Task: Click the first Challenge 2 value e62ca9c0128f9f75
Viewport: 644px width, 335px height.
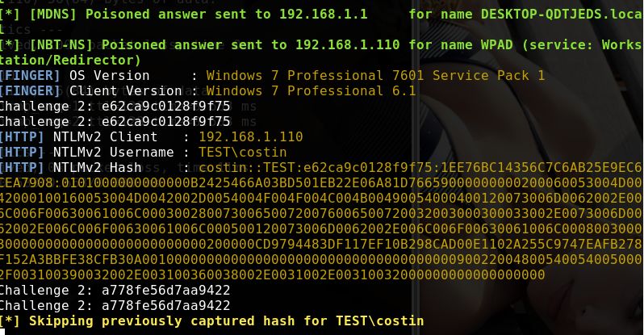Action: click(x=166, y=107)
